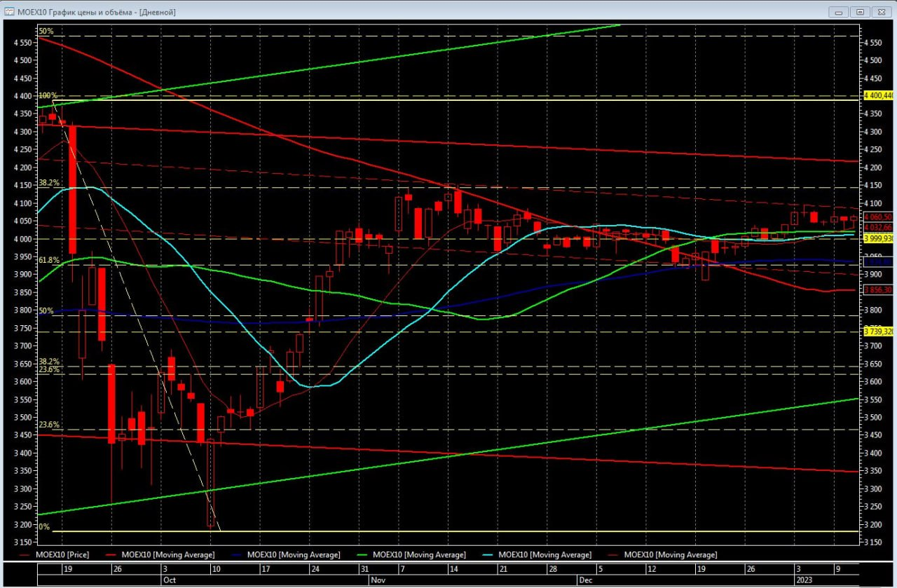Maximize the MOEX10 chart window
897x588 pixels.
pos(861,12)
